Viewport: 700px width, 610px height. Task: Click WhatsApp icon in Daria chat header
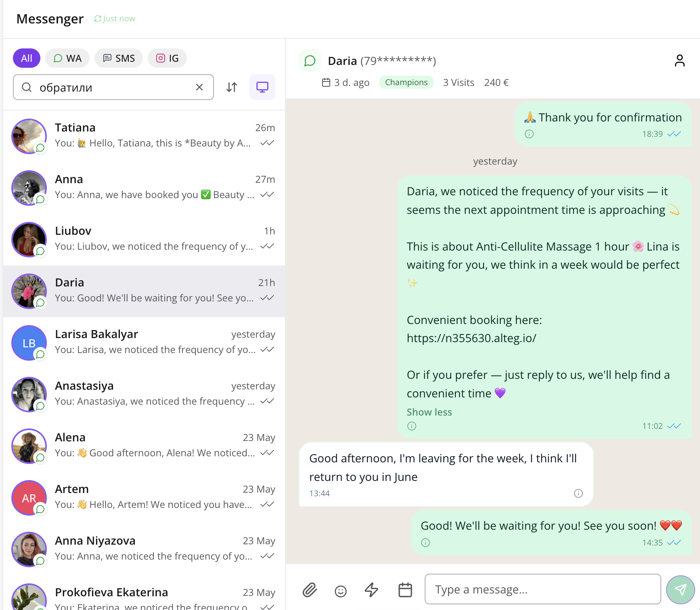pyautogui.click(x=310, y=61)
